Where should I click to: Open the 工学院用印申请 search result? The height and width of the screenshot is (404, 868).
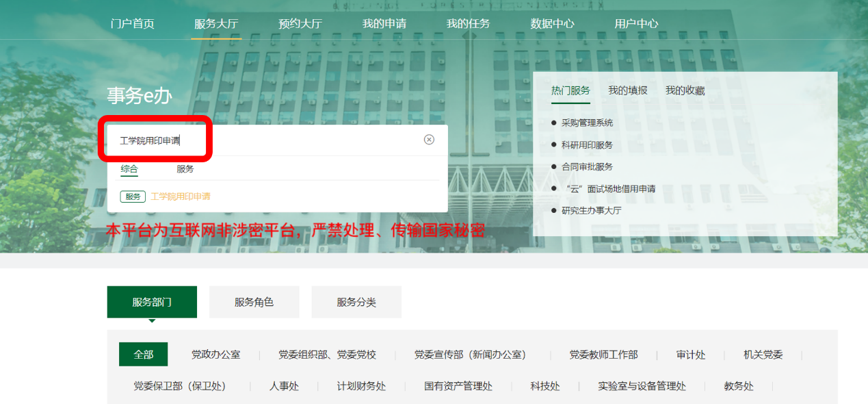coord(181,197)
